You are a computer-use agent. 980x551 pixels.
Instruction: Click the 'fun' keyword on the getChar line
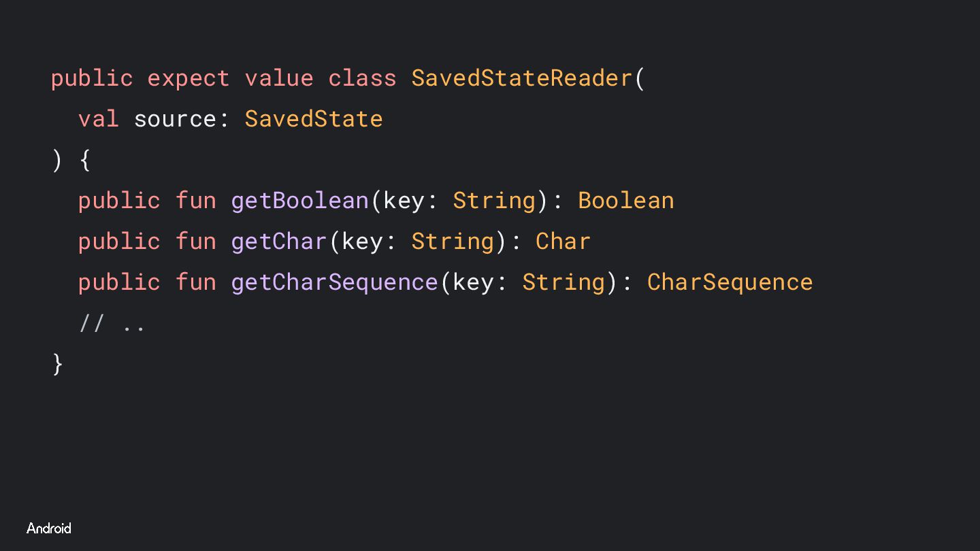pyautogui.click(x=196, y=241)
